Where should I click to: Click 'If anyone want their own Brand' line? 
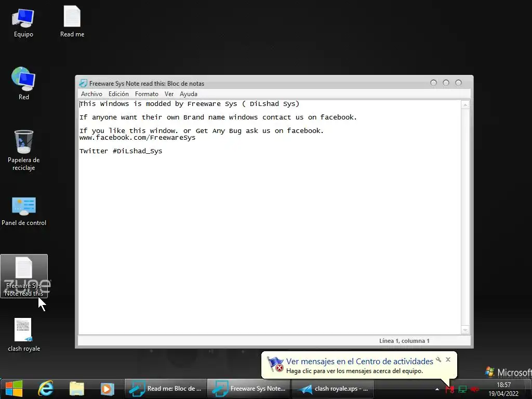pyautogui.click(x=218, y=117)
